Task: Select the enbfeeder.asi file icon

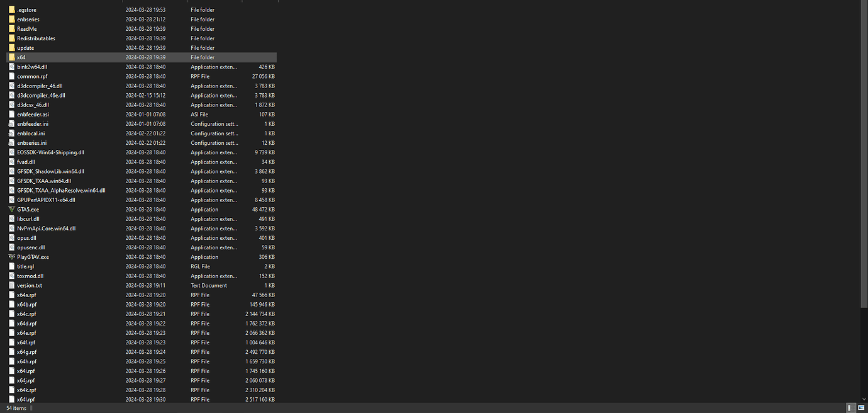Action: tap(11, 115)
